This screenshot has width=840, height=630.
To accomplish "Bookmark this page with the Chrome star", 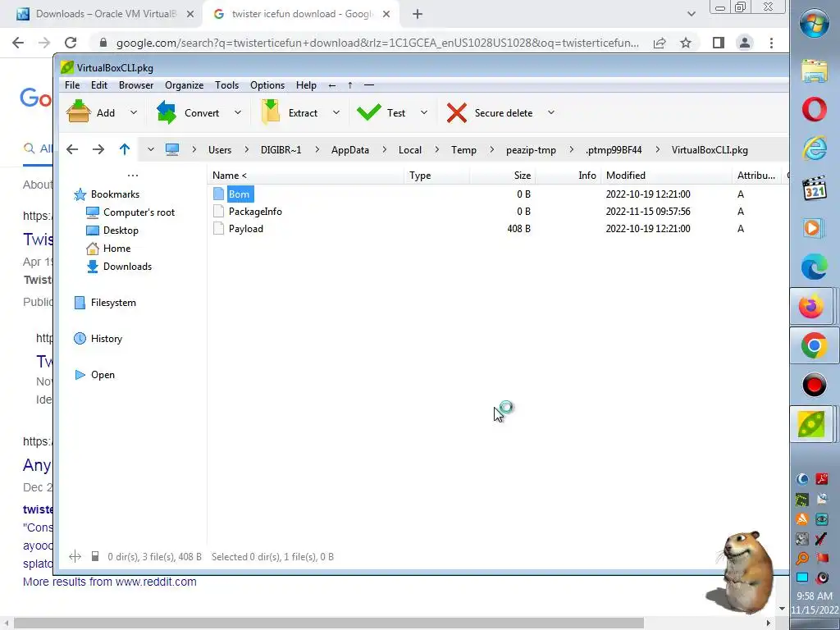I will pyautogui.click(x=686, y=43).
